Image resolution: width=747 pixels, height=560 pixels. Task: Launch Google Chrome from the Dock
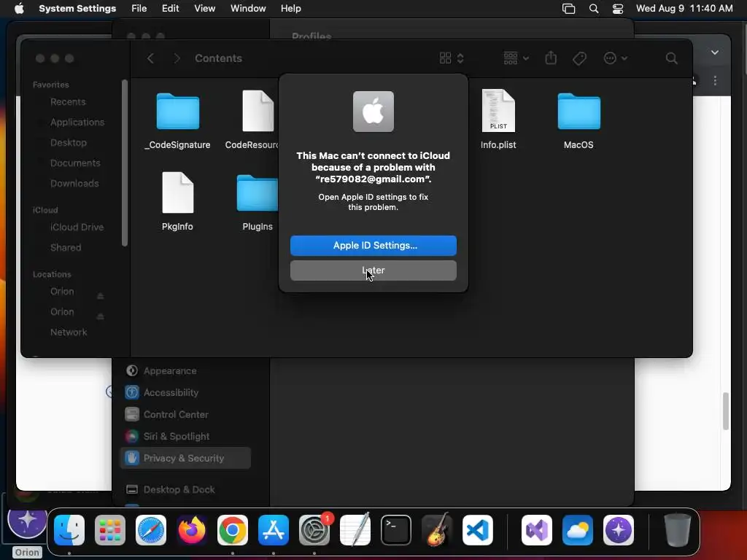[x=233, y=530]
